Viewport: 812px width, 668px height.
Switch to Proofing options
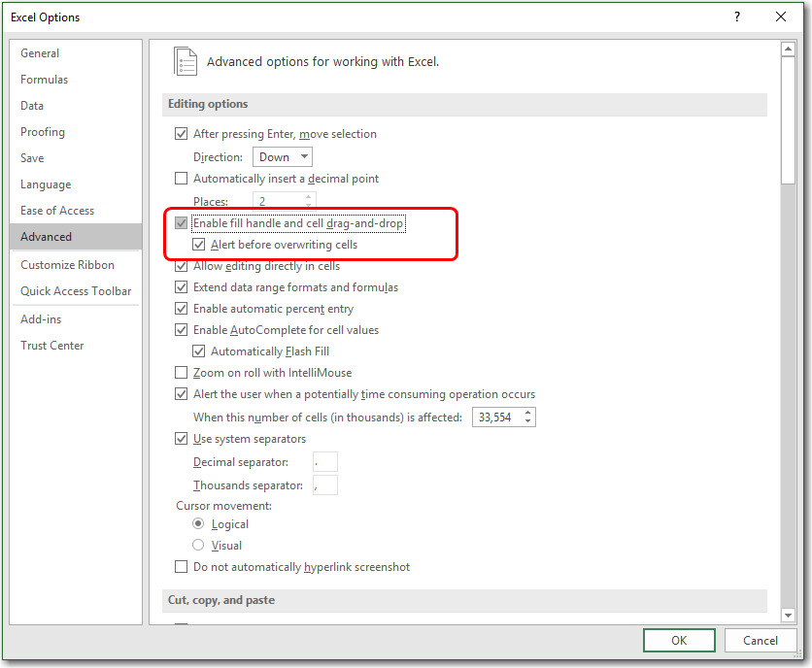[x=43, y=132]
